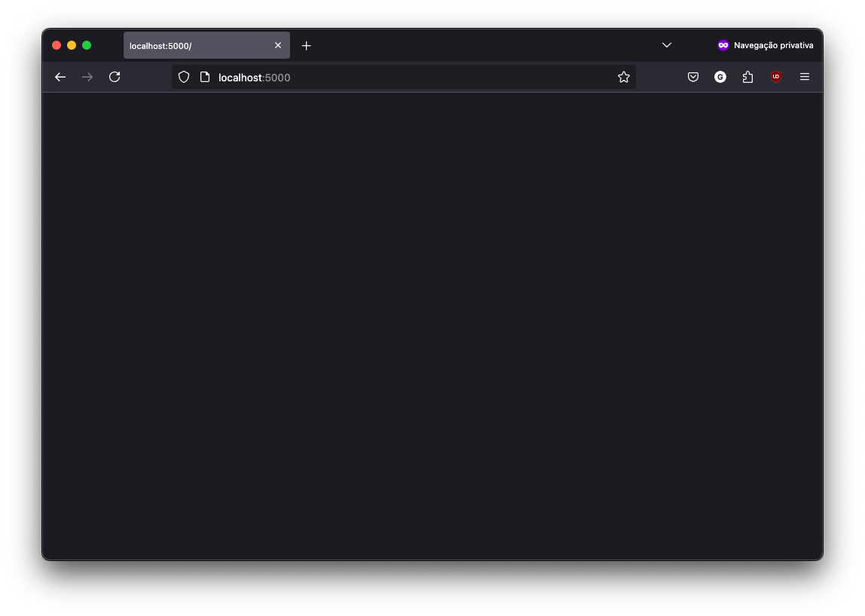Open the Extensions puzzle piece menu
865x616 pixels.
(x=747, y=77)
